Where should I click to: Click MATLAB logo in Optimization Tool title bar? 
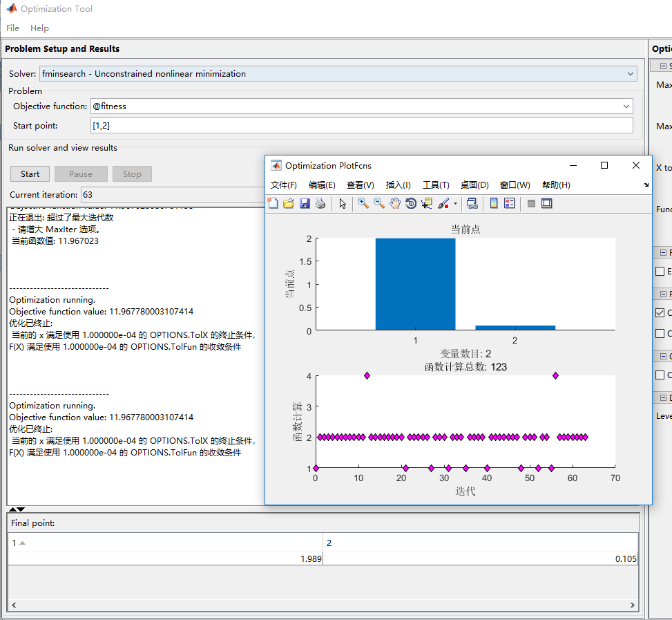(x=12, y=8)
